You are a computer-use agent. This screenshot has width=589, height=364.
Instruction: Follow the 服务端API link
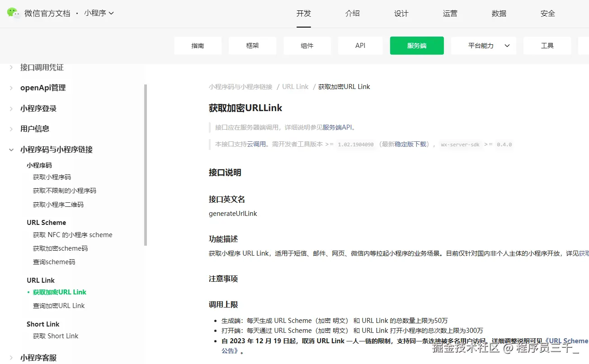[x=337, y=127]
